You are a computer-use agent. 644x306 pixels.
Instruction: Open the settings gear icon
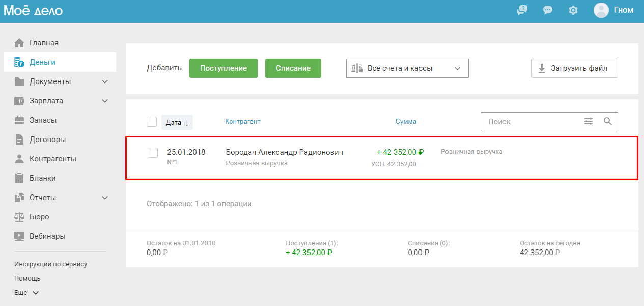573,10
